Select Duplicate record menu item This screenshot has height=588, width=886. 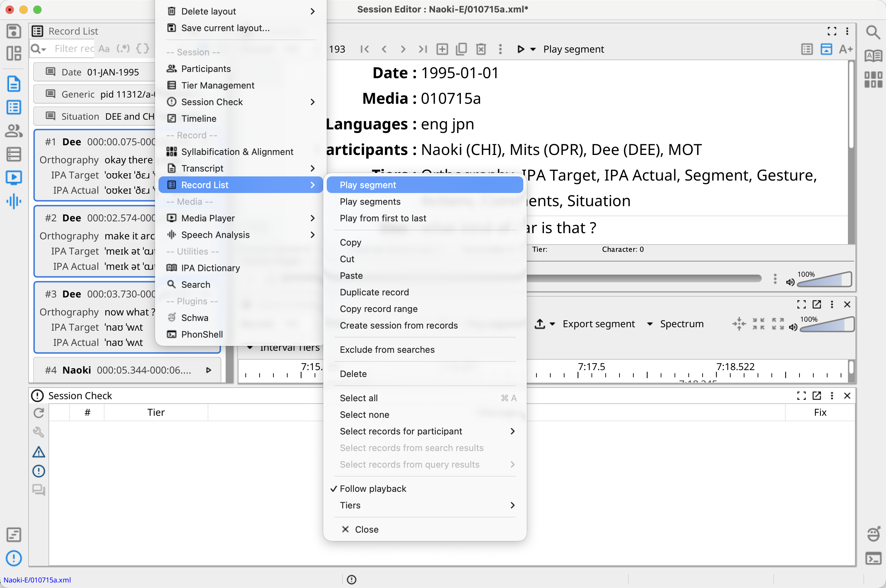click(x=424, y=292)
